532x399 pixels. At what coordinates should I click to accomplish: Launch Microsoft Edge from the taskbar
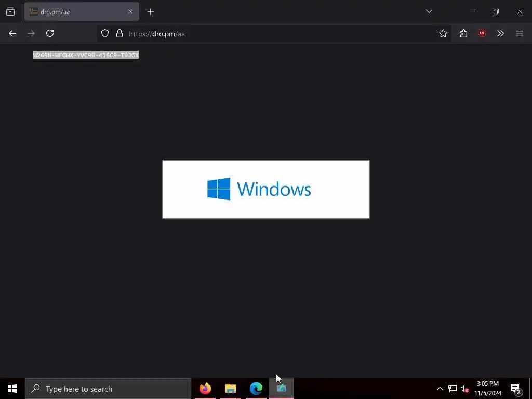[256, 389]
